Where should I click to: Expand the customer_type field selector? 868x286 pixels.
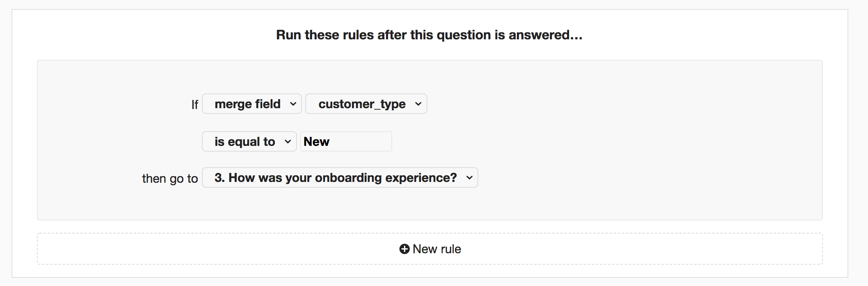click(366, 104)
